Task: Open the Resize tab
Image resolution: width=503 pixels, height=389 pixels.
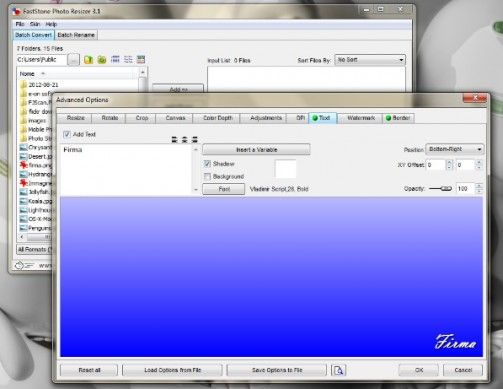Action: point(75,118)
